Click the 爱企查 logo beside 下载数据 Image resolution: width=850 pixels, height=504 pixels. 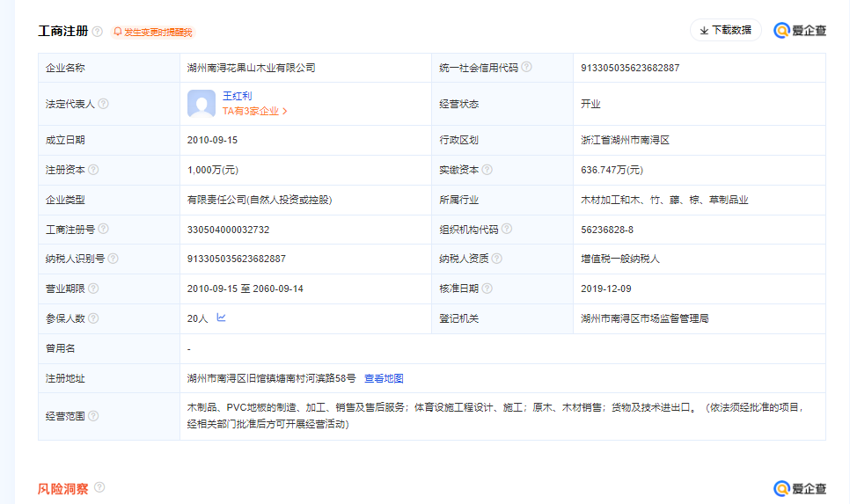coord(800,31)
